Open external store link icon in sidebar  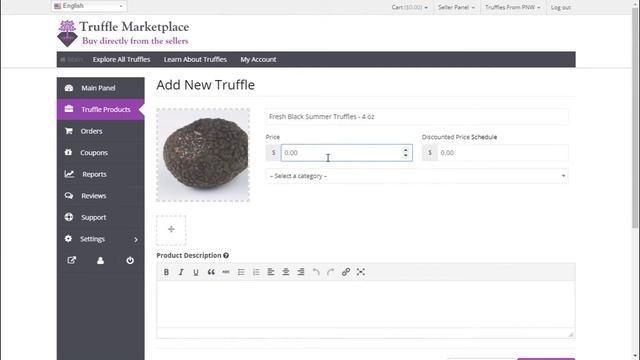(71, 260)
